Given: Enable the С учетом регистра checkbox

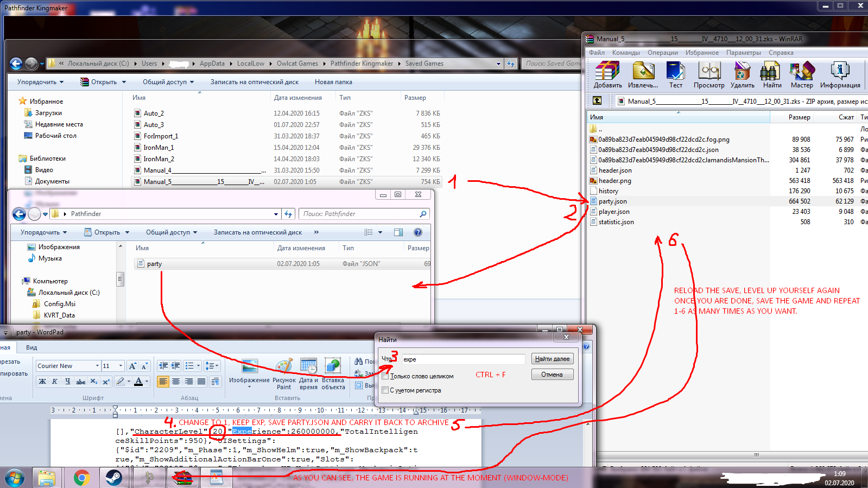Looking at the screenshot, I should point(385,390).
